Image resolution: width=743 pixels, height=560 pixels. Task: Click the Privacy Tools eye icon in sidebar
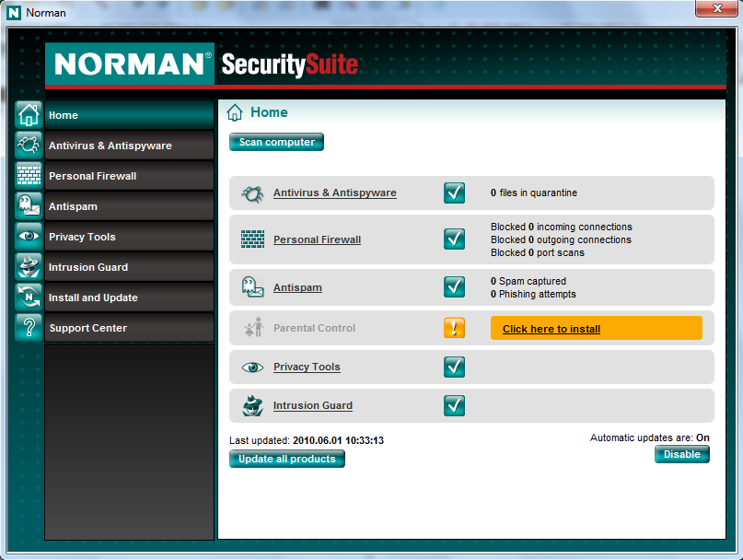pyautogui.click(x=29, y=237)
